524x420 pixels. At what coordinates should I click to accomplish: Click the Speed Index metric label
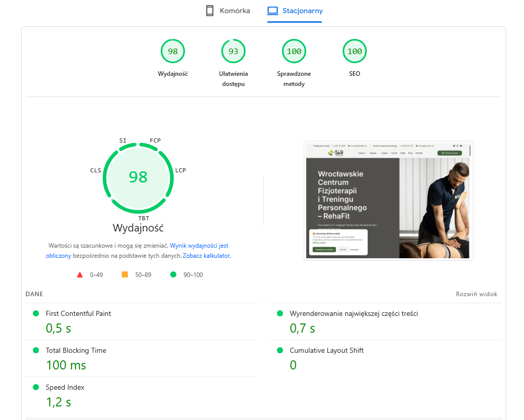click(x=65, y=387)
